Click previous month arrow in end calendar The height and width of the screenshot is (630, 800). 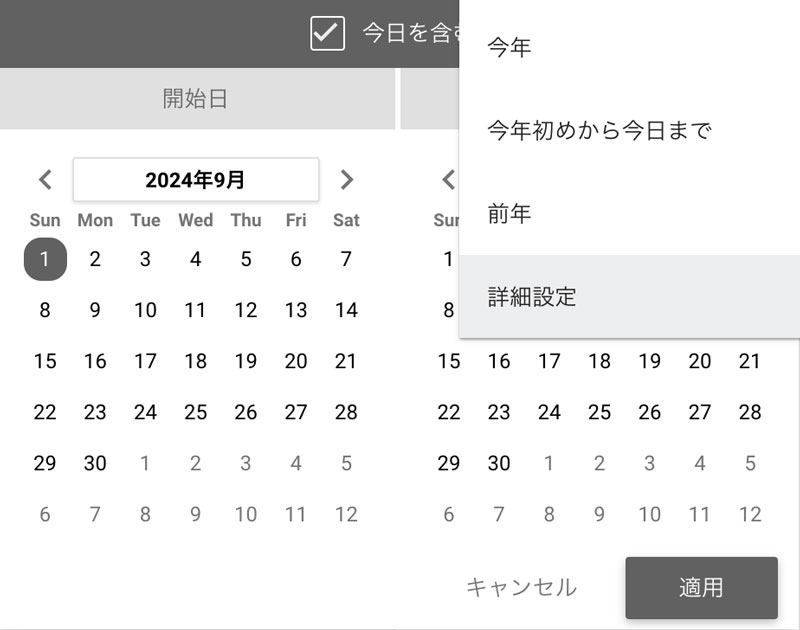pyautogui.click(x=448, y=180)
